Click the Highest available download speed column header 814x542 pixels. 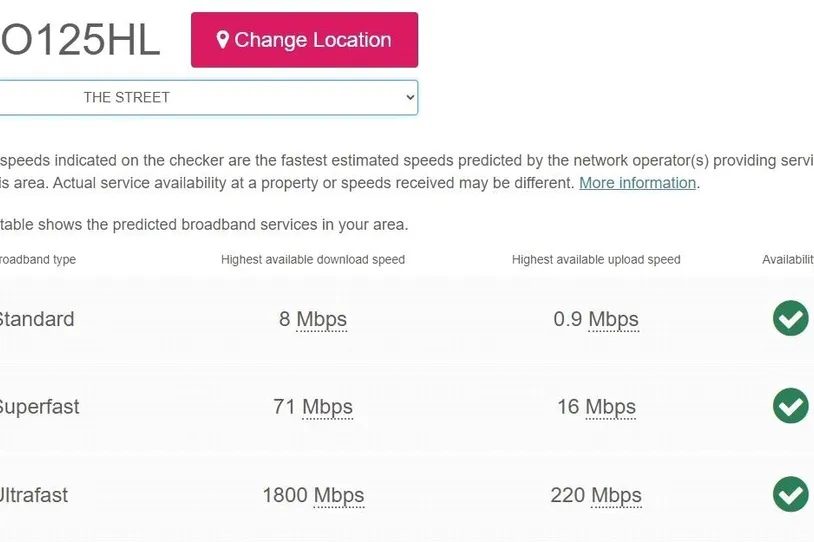point(313,260)
